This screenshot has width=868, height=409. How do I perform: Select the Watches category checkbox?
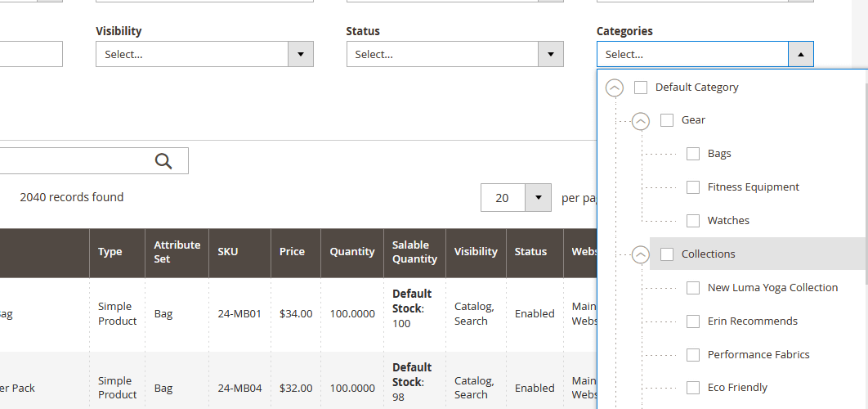coord(693,221)
